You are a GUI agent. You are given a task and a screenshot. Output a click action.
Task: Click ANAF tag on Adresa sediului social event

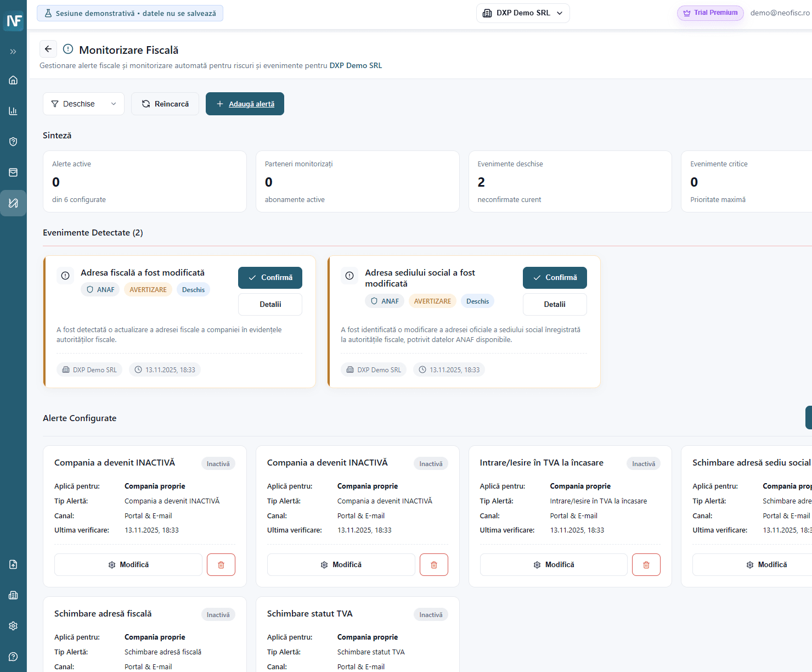click(x=385, y=301)
